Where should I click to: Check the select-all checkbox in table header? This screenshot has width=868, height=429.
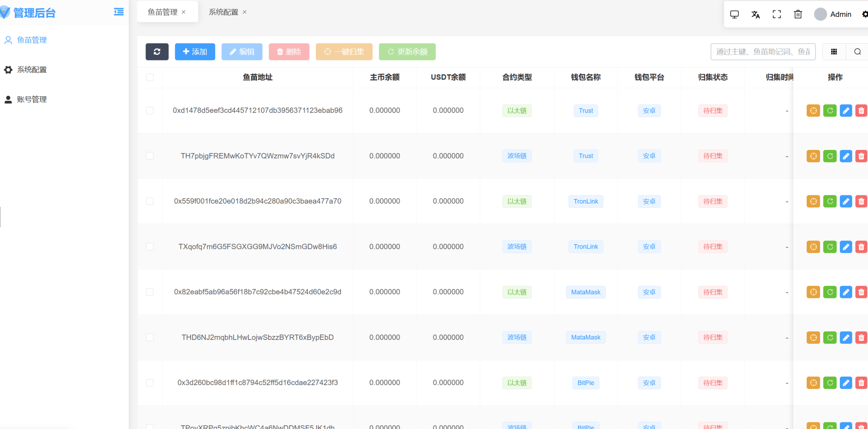(x=150, y=77)
